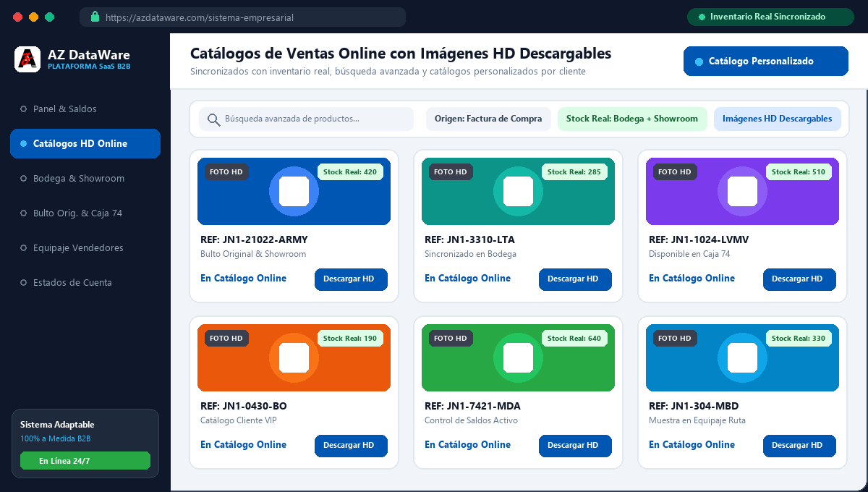Image resolution: width=868 pixels, height=492 pixels.
Task: Click the Catálogo Cliente VIP subtitle
Action: (239, 420)
